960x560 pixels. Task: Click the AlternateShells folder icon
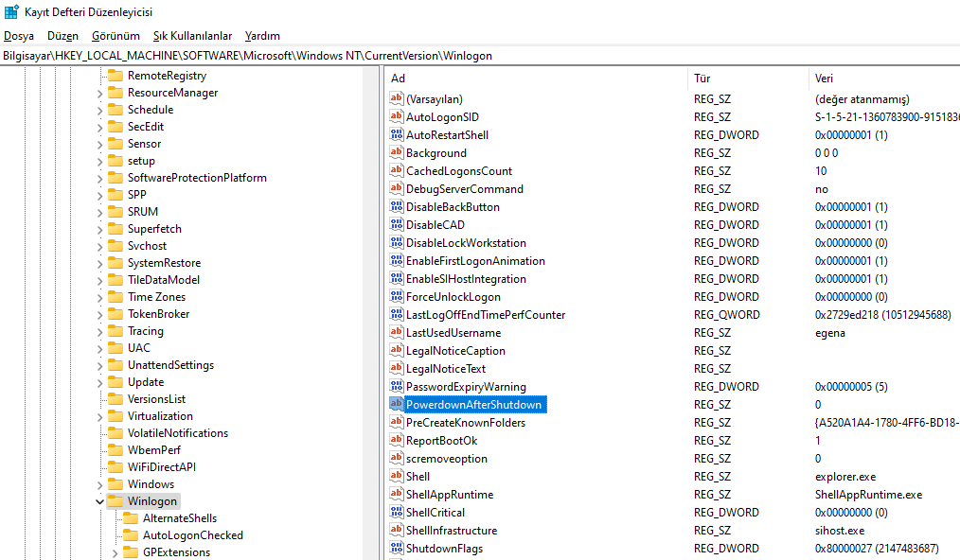[x=131, y=518]
